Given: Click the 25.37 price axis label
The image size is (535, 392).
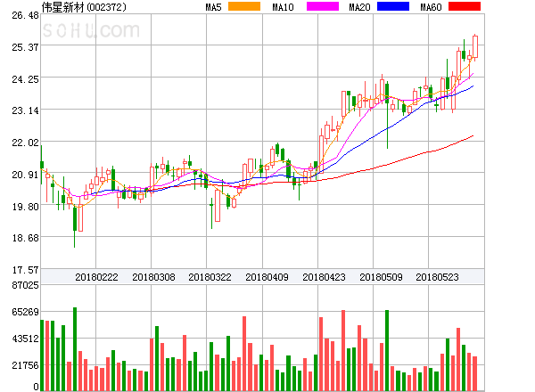Looking at the screenshot, I should click(x=26, y=47).
